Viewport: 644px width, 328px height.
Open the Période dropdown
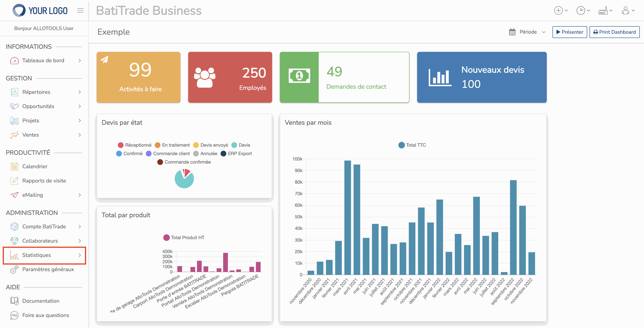point(528,32)
